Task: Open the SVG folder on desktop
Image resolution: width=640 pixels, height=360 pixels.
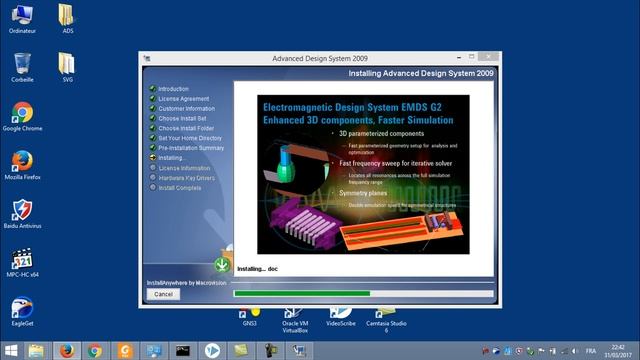Action: (67, 67)
